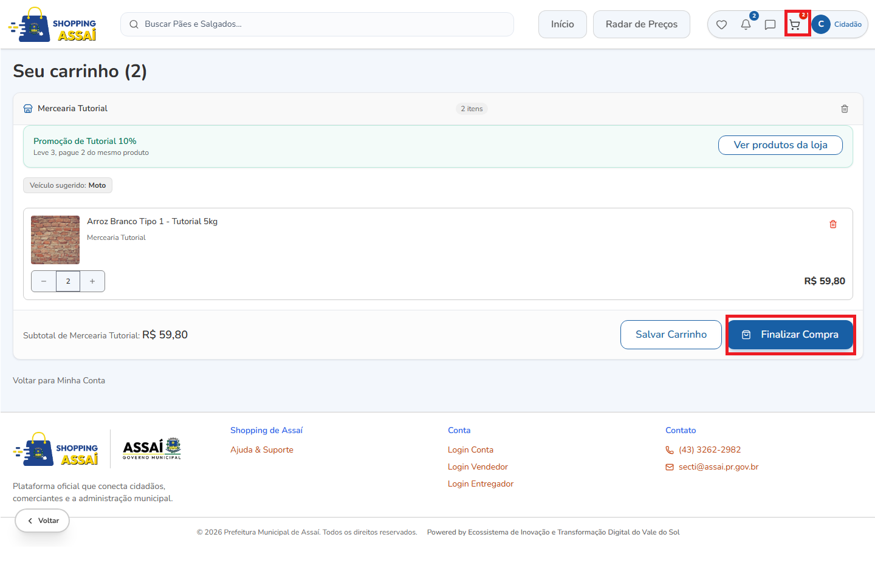Click Salvar Carrinho button

(671, 335)
